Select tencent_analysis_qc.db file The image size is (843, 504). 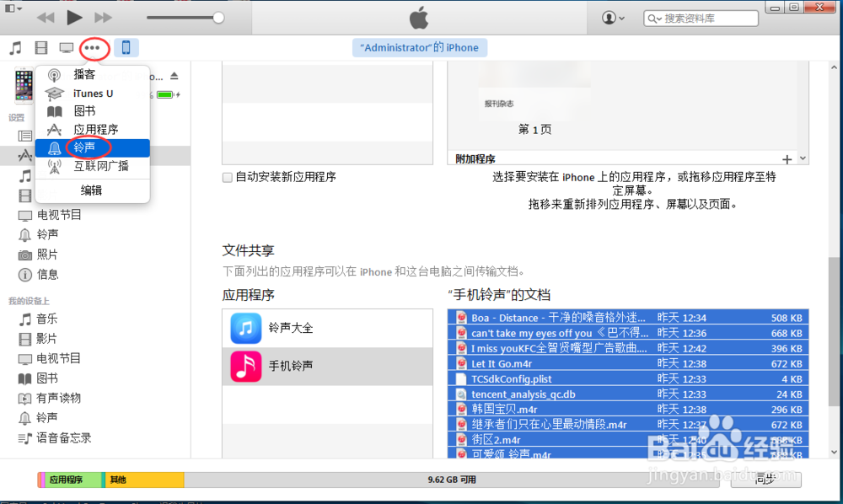pyautogui.click(x=628, y=394)
